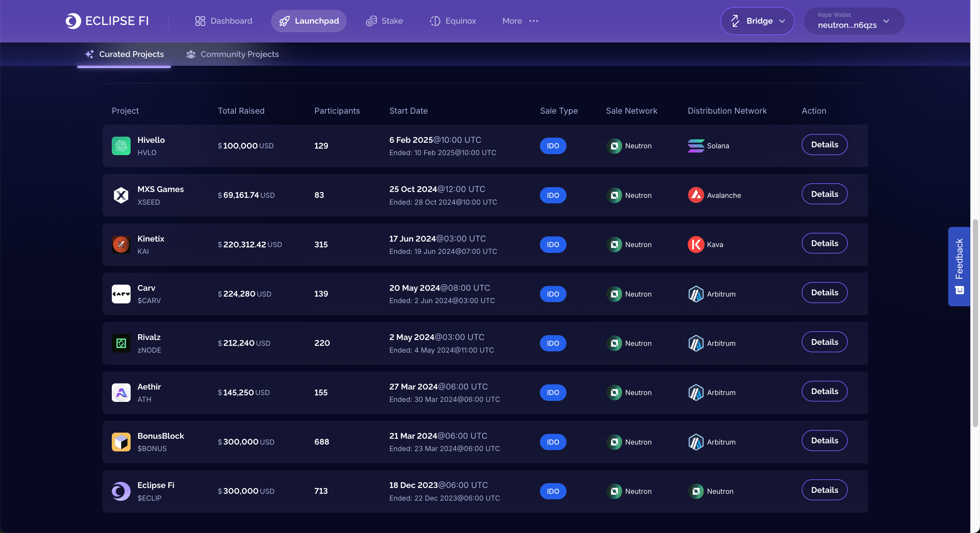Expand the Bridge dropdown
Screen dimensions: 980x533
click(x=757, y=21)
